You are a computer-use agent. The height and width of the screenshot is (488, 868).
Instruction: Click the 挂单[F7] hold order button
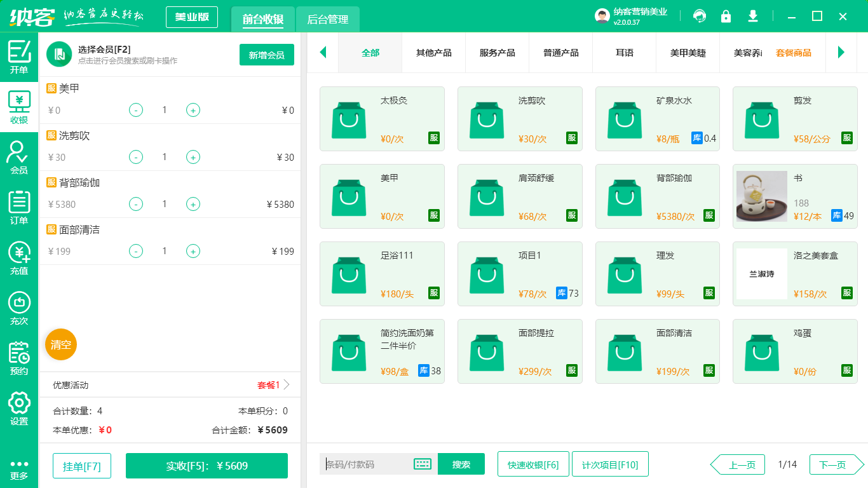point(81,465)
